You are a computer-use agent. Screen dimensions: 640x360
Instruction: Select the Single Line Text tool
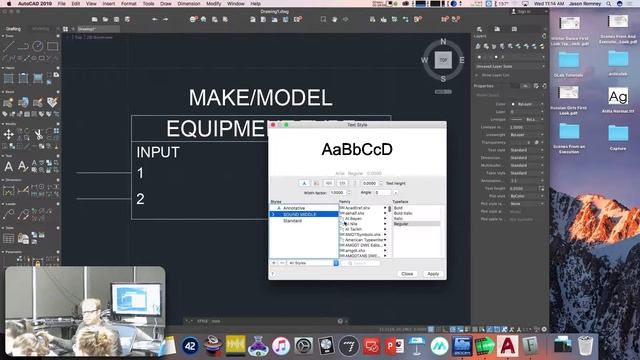(x=22, y=167)
